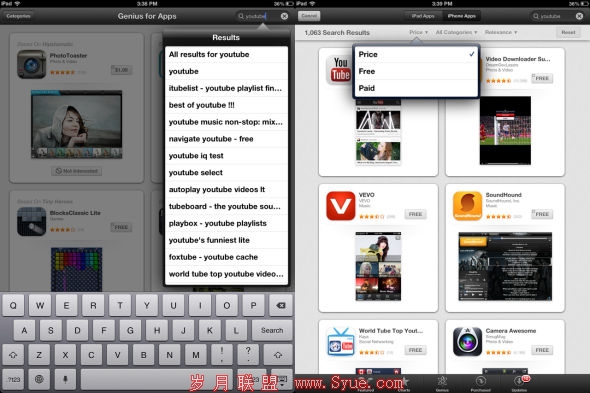The width and height of the screenshot is (590, 393).
Task: Choose the checked Price option
Action: coord(416,54)
